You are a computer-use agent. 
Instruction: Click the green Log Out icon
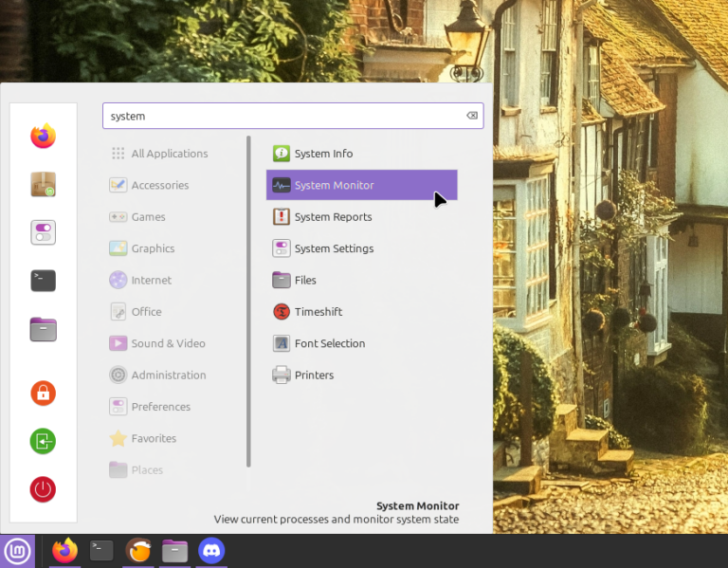[44, 441]
